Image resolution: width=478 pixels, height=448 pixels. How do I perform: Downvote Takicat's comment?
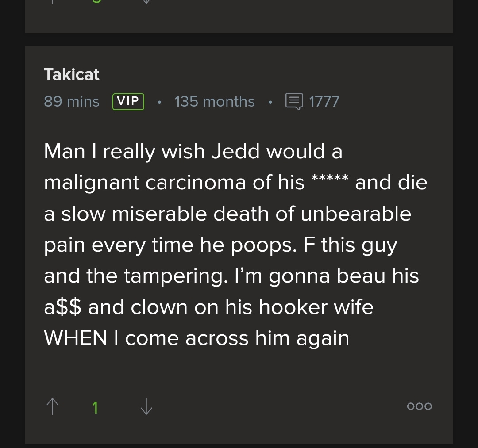[146, 406]
